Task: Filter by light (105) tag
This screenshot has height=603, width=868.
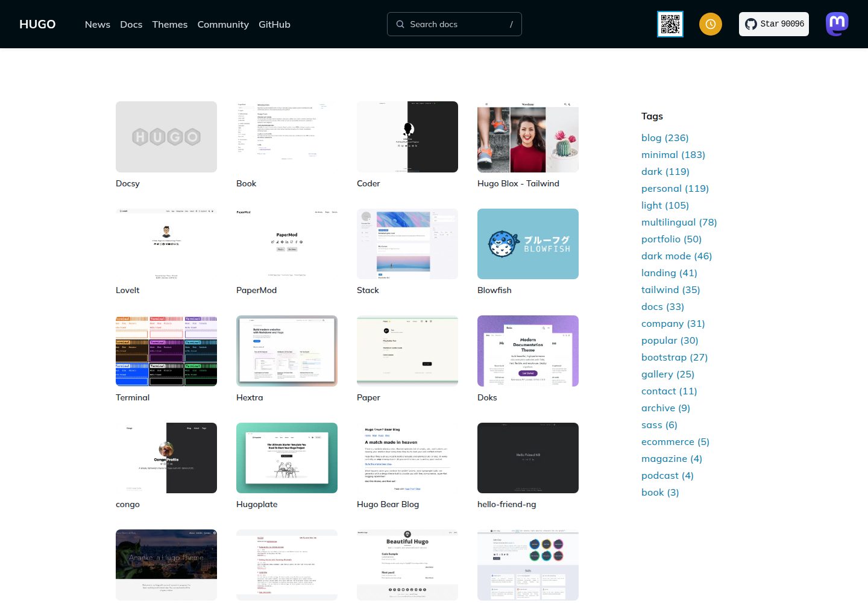Action: tap(665, 205)
